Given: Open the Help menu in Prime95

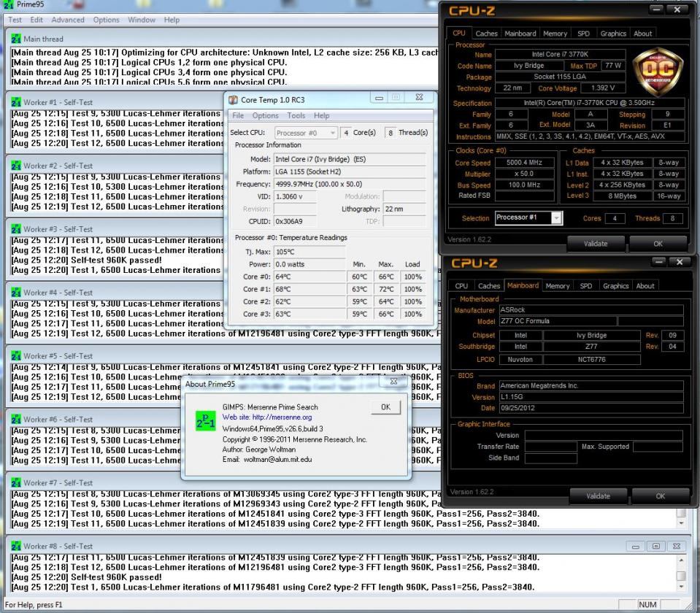Looking at the screenshot, I should [172, 20].
